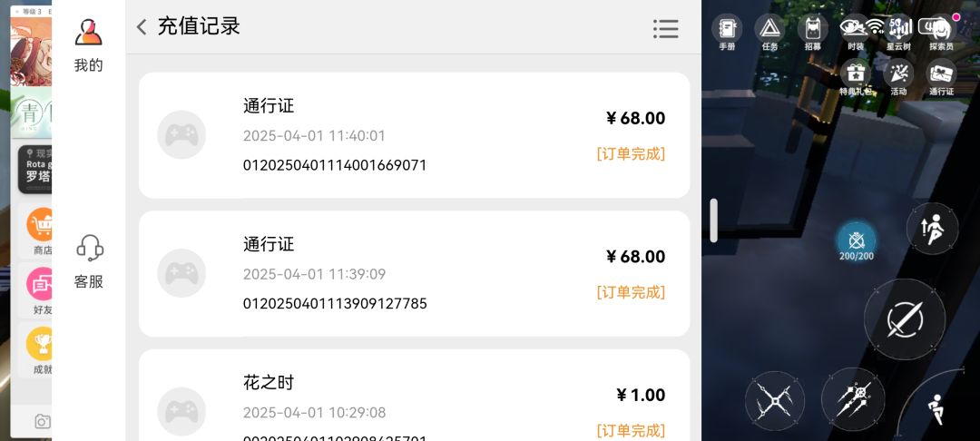Click 订单完成 status on 11:40:01 order
This screenshot has width=980, height=441.
pyautogui.click(x=631, y=153)
